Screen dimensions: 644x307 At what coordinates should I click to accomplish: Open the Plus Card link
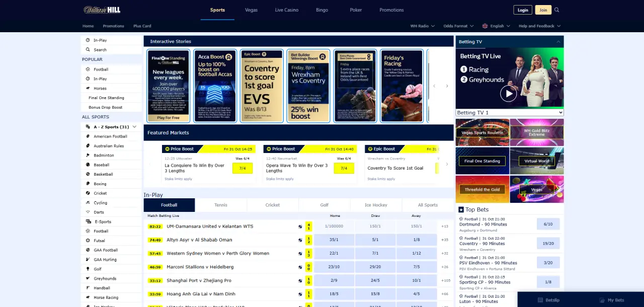(x=142, y=26)
